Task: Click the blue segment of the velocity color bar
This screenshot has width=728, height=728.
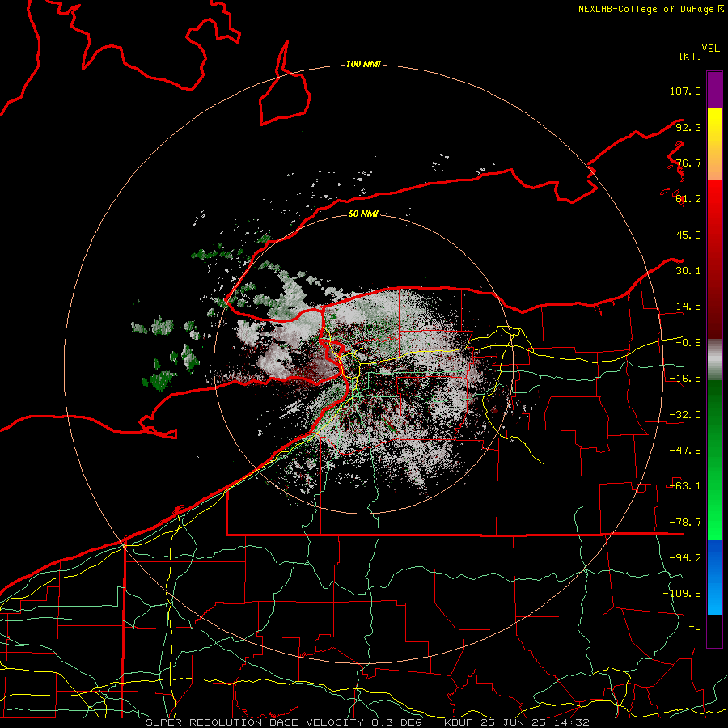Action: [714, 577]
